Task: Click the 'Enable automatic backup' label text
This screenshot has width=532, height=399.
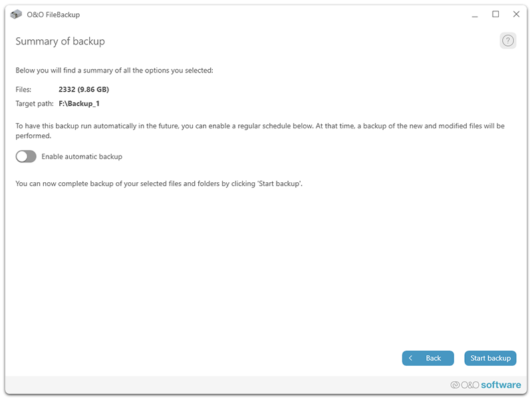Action: coord(82,157)
